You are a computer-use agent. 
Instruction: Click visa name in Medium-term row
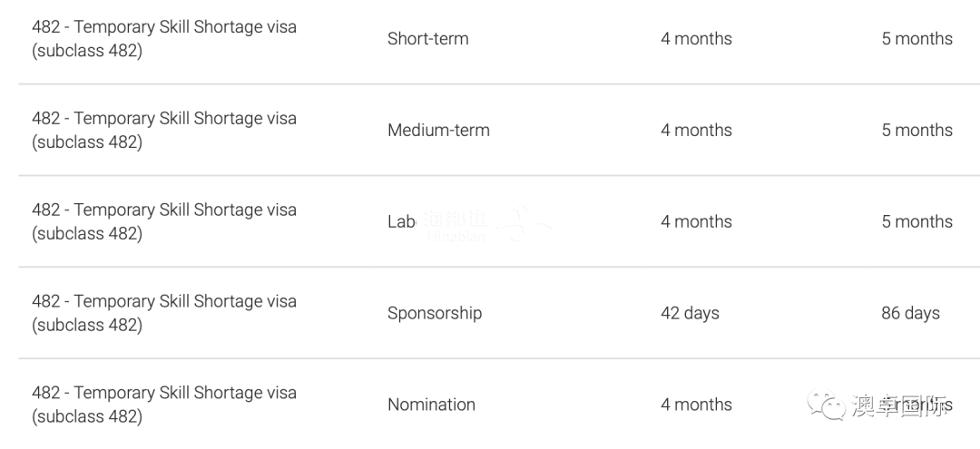[x=164, y=130]
